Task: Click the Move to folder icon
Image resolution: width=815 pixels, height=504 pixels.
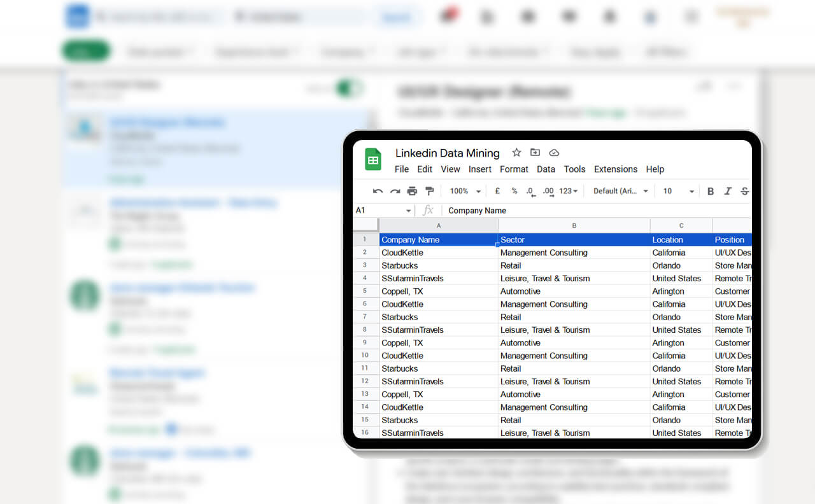Action: [x=535, y=153]
